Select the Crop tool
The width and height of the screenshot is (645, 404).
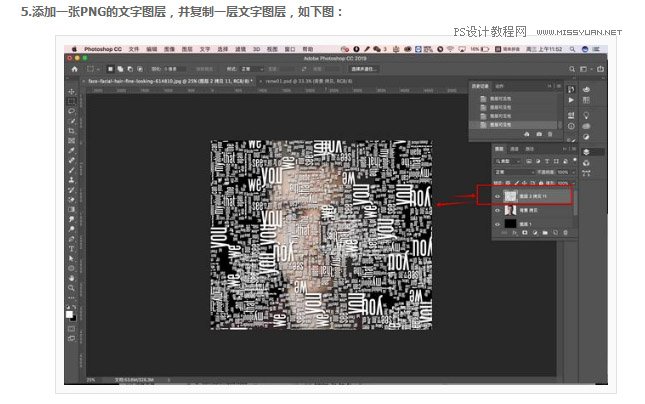[72, 131]
